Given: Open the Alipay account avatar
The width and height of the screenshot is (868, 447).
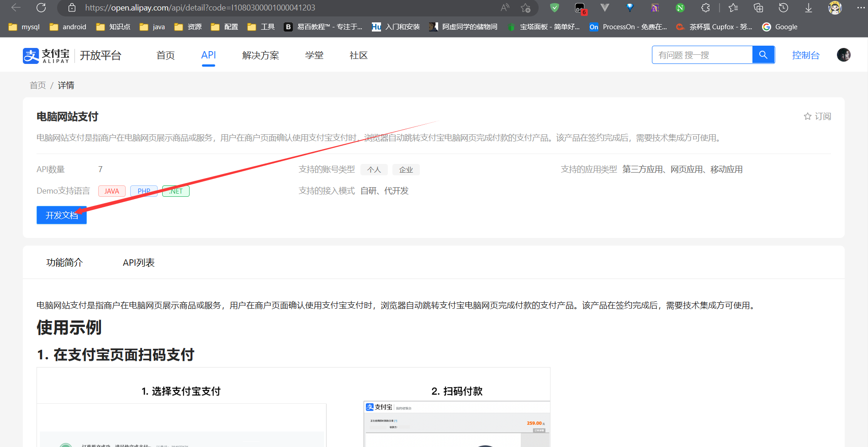Looking at the screenshot, I should pyautogui.click(x=844, y=55).
